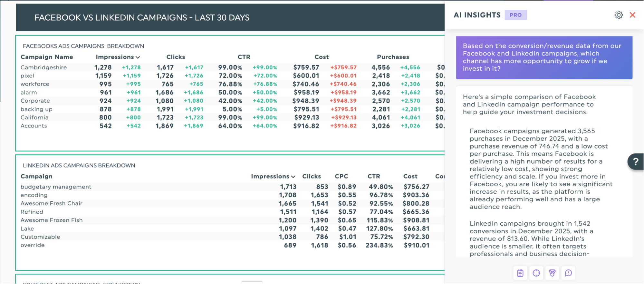This screenshot has width=644, height=284.
Task: Expand LinkedIn Impressions sort dropdown arrow
Action: pos(293,177)
